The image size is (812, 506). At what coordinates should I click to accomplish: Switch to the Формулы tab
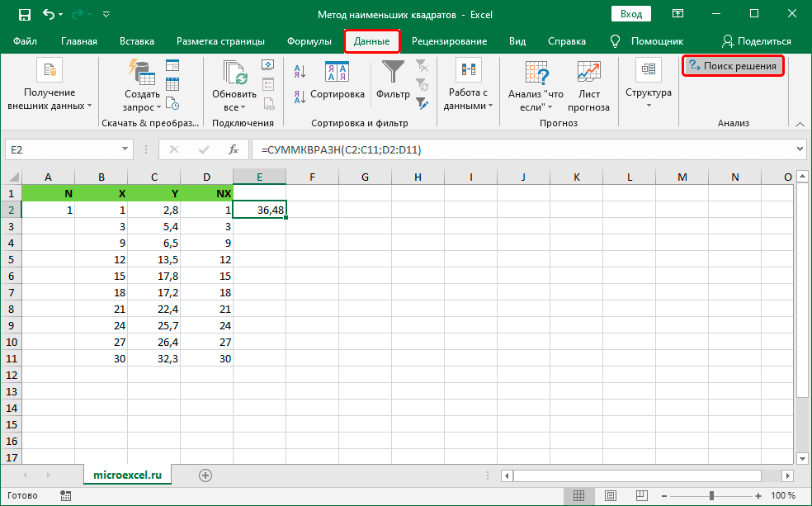309,41
